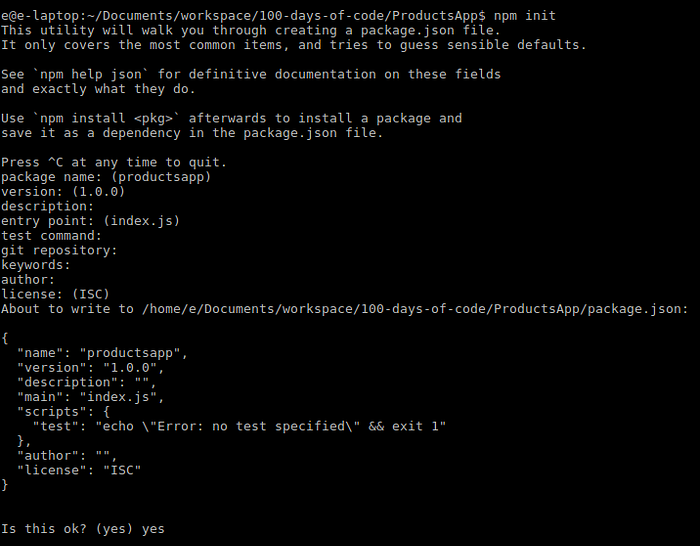Viewport: 700px width, 546px height.
Task: Click the 'entry point: (index.js)' line
Action: (90, 221)
